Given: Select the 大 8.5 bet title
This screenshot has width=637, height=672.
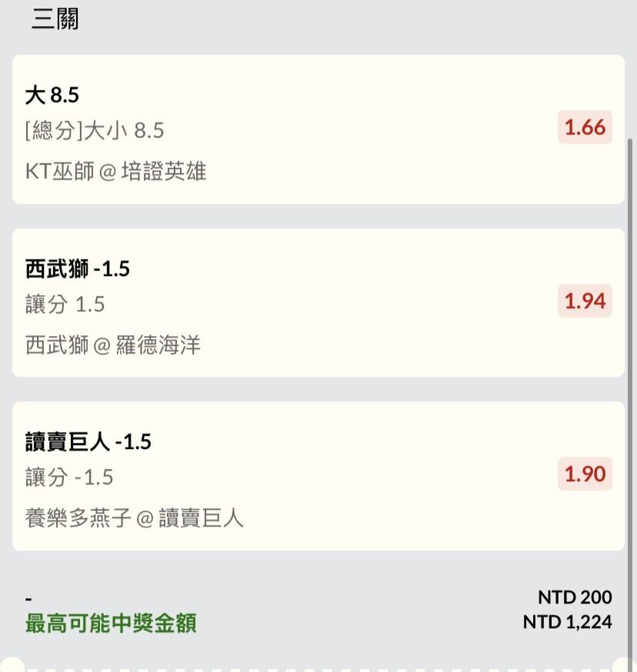Looking at the screenshot, I should point(52,95).
